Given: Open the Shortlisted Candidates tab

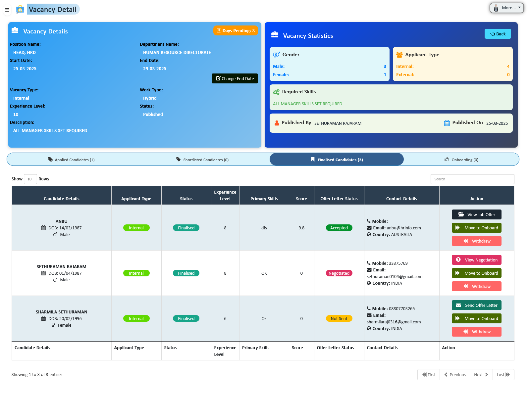Looking at the screenshot, I should coord(205,160).
